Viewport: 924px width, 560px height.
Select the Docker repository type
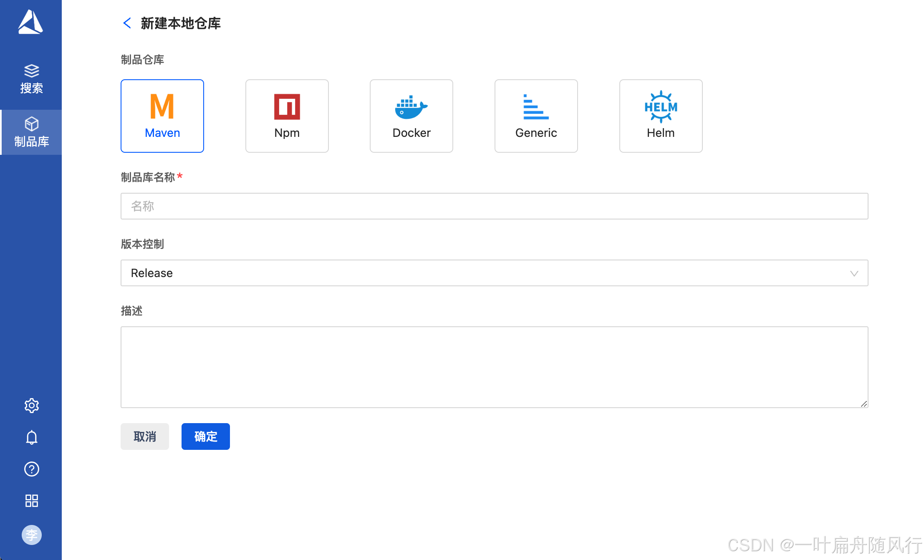tap(412, 116)
